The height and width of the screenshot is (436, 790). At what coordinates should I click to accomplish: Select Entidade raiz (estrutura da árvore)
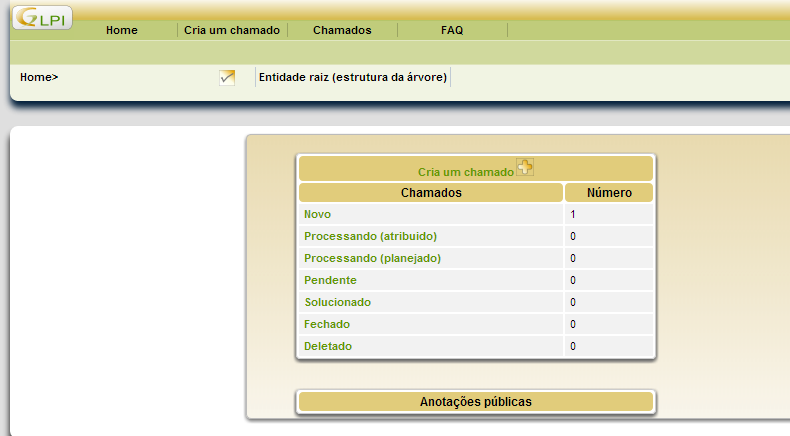353,77
